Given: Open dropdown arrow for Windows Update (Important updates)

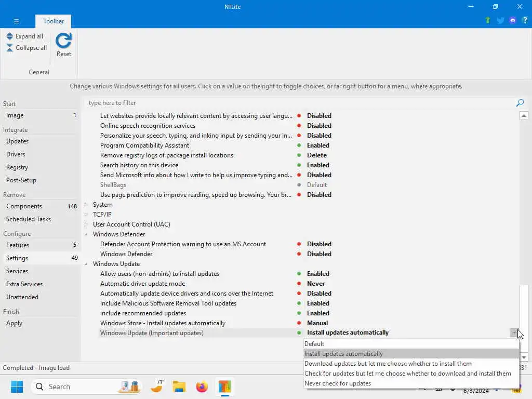Looking at the screenshot, I should pos(514,333).
